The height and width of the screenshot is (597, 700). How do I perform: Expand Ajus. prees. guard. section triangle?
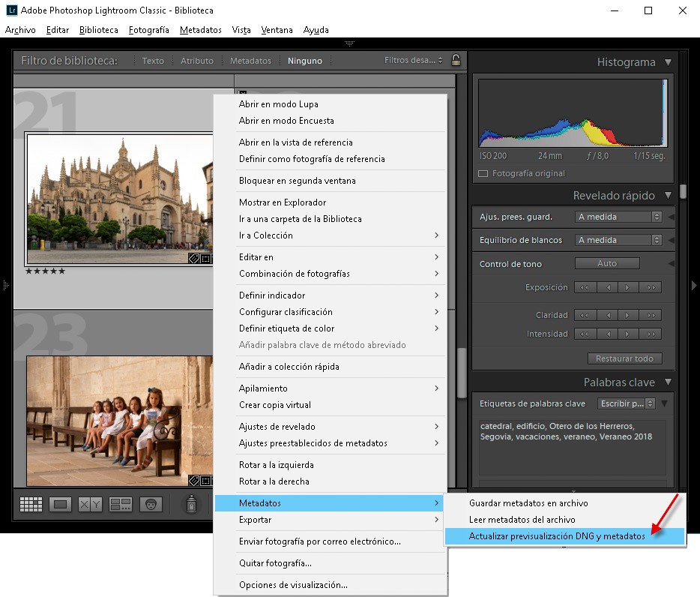pos(671,217)
